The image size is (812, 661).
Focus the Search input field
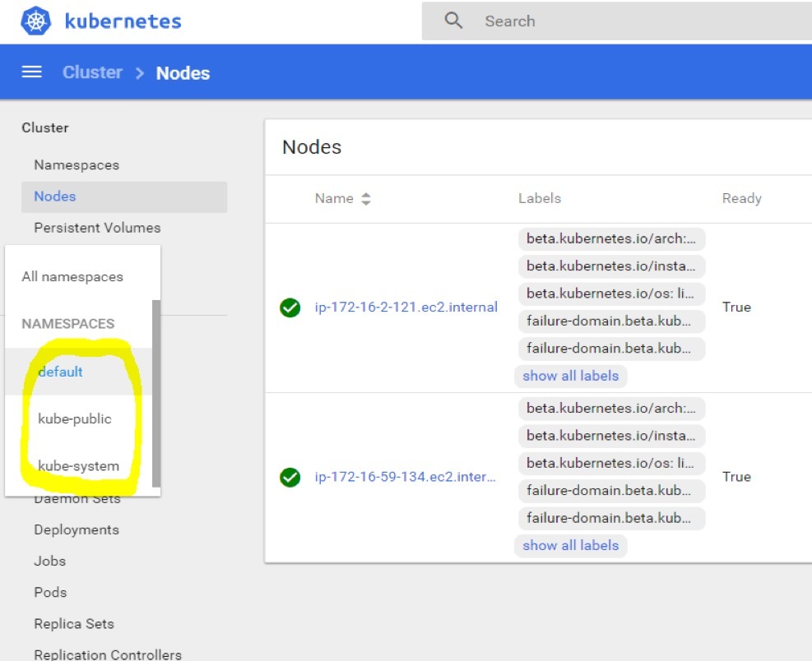click(616, 21)
